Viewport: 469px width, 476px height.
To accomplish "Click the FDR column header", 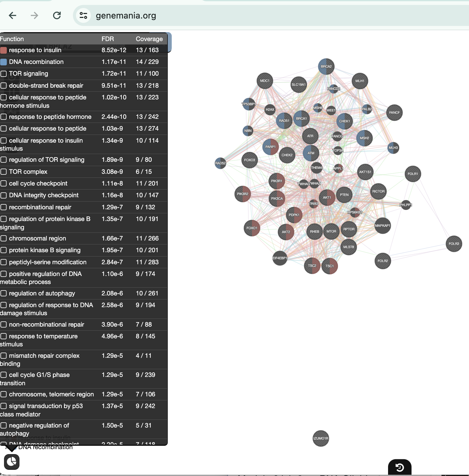I will (108, 39).
